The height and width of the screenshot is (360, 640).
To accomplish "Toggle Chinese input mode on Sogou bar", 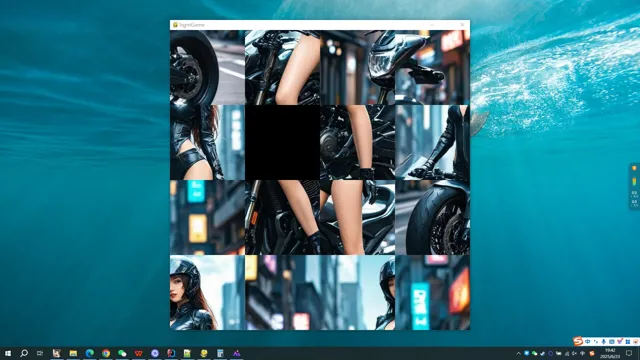I will [588, 342].
